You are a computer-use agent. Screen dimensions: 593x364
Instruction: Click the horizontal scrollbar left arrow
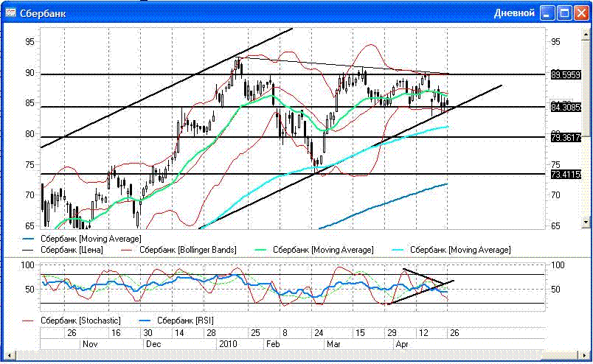[x=10, y=355]
